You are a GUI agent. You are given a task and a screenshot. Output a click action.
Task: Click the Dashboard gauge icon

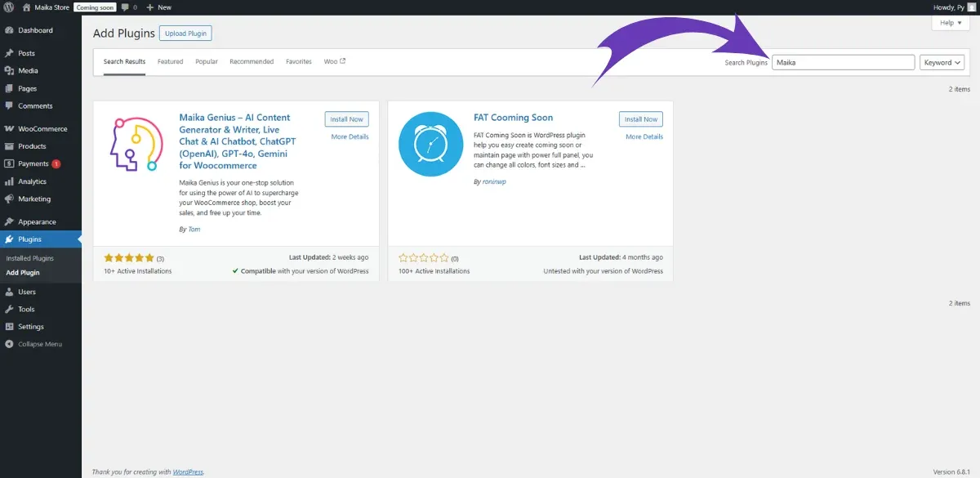(x=9, y=30)
